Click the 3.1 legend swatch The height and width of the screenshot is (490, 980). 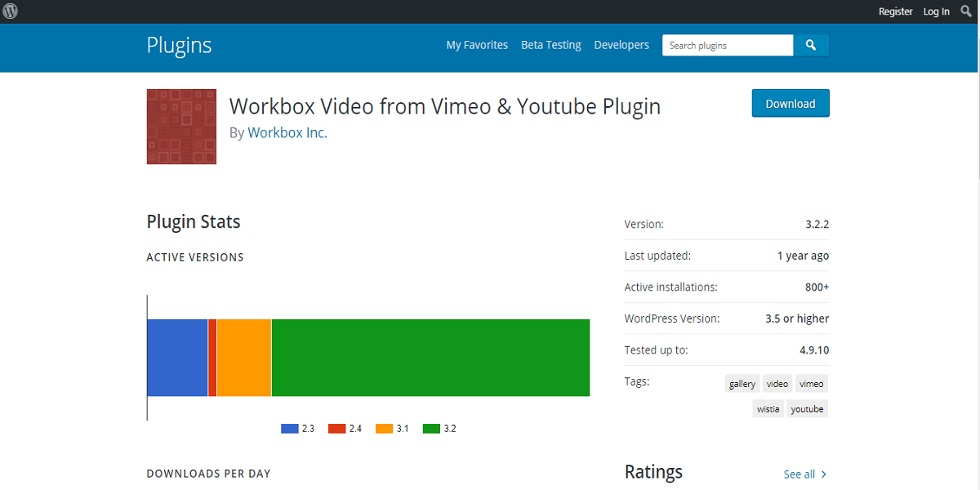coord(385,429)
